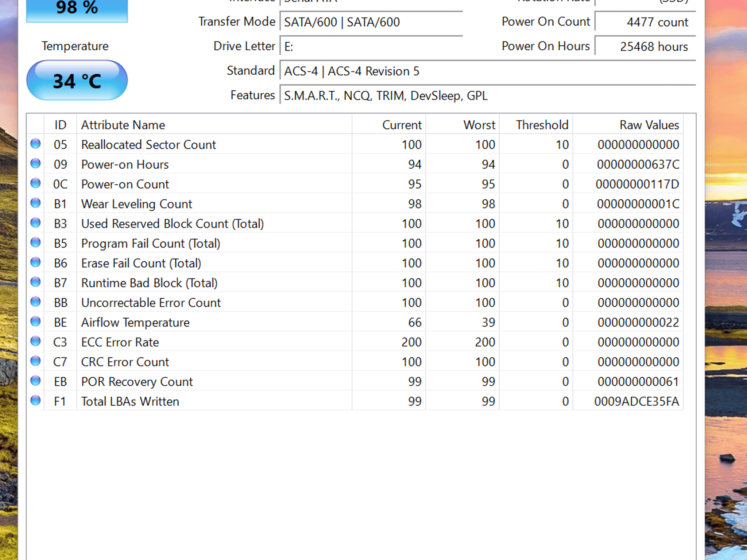Screen dimensions: 747x560
Task: Click the Threshold value 10 for Reallocated Sector Count
Action: (562, 145)
